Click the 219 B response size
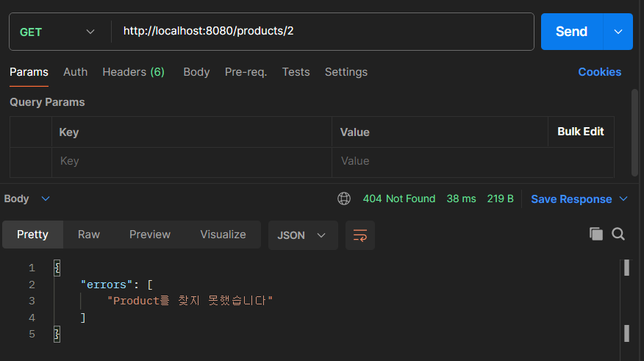This screenshot has height=361, width=644. (x=500, y=199)
